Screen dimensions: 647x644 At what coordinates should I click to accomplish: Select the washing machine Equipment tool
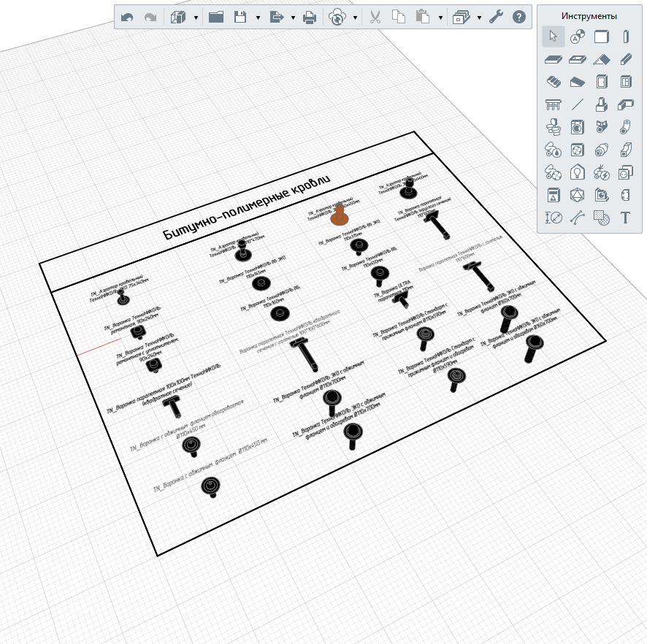[x=578, y=127]
